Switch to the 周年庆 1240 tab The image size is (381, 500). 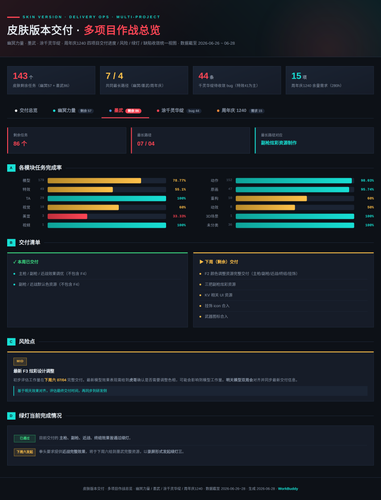click(240, 110)
